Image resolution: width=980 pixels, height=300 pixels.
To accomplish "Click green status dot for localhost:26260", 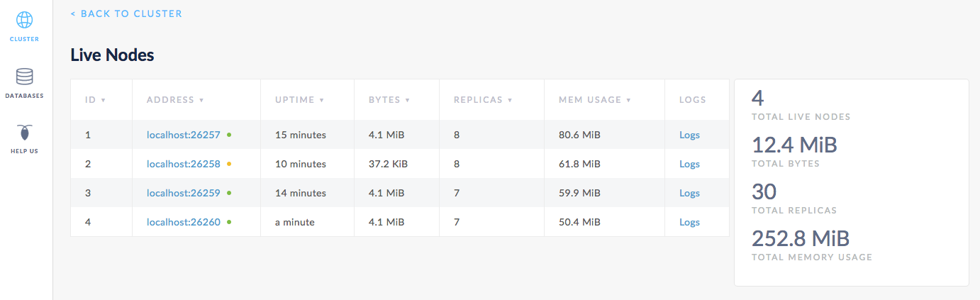I will pos(229,222).
